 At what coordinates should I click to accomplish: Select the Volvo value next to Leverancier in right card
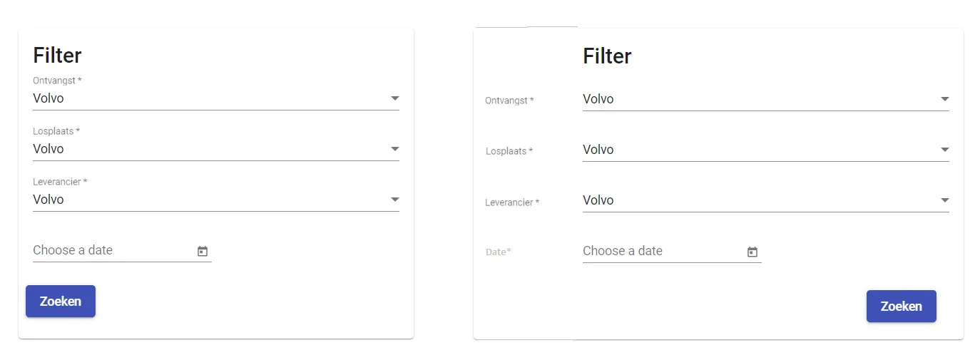598,200
